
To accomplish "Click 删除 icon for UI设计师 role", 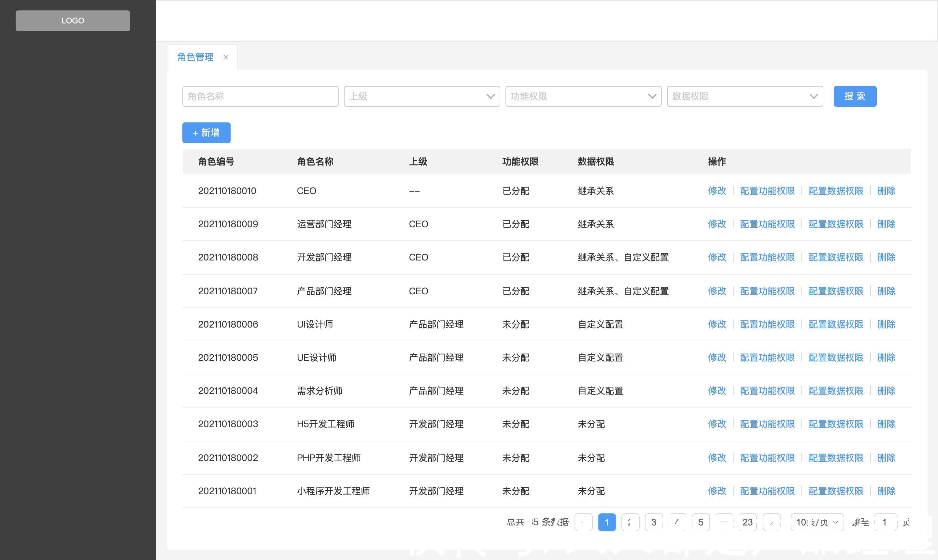I will click(x=887, y=324).
